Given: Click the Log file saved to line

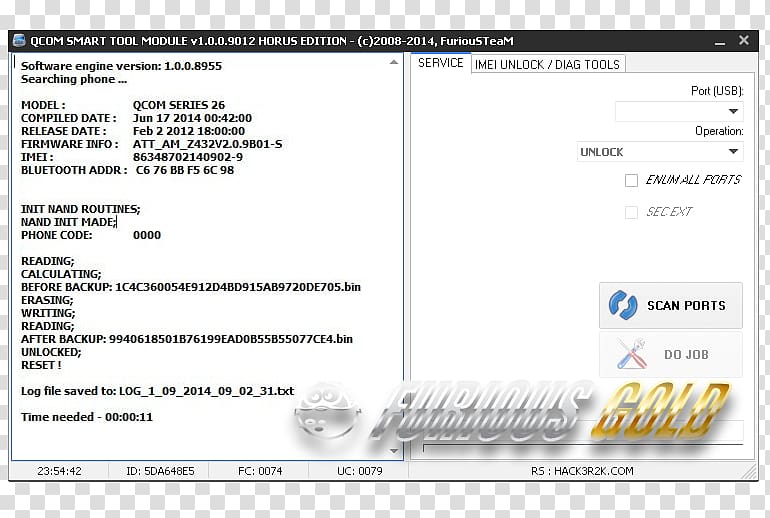Looking at the screenshot, I should (157, 391).
